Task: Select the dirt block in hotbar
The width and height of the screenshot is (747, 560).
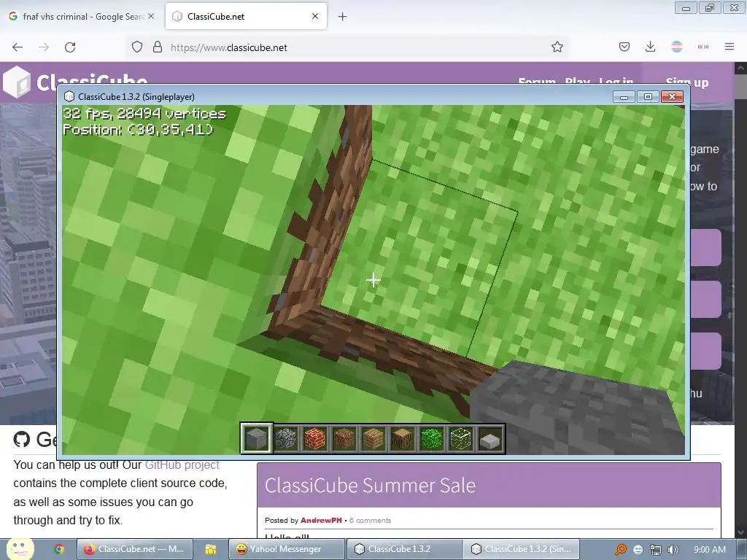Action: coord(344,438)
